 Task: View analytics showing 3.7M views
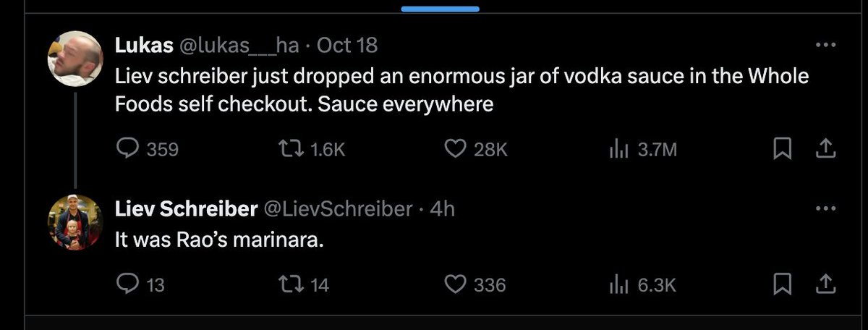point(618,149)
